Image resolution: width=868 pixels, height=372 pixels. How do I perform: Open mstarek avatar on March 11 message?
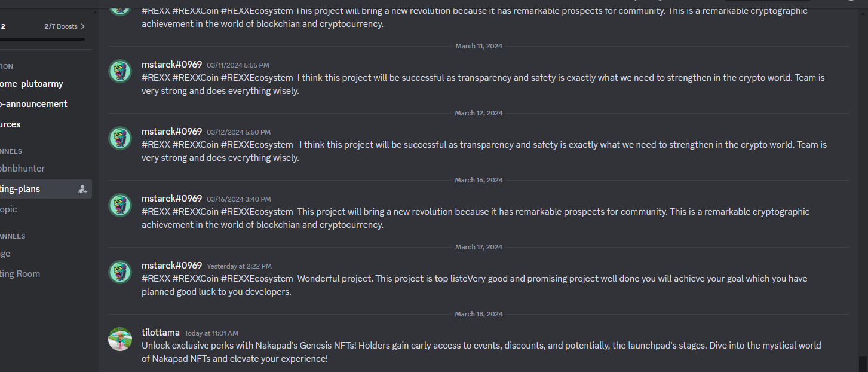[x=120, y=72]
